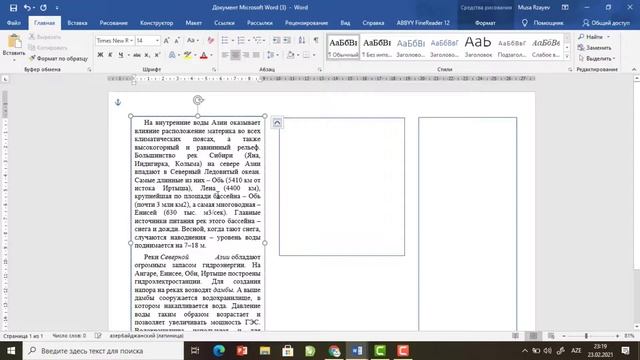Click the rotate handle above selected text box
Image resolution: width=640 pixels, height=360 pixels.
(198, 100)
